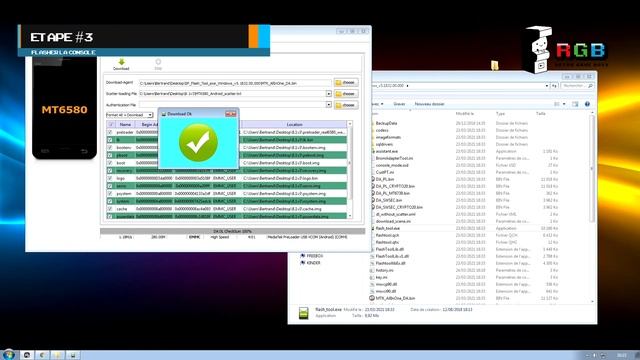Image resolution: width=640 pixels, height=360 pixels.
Task: Open the Authentication File dropdown
Action: 329,105
